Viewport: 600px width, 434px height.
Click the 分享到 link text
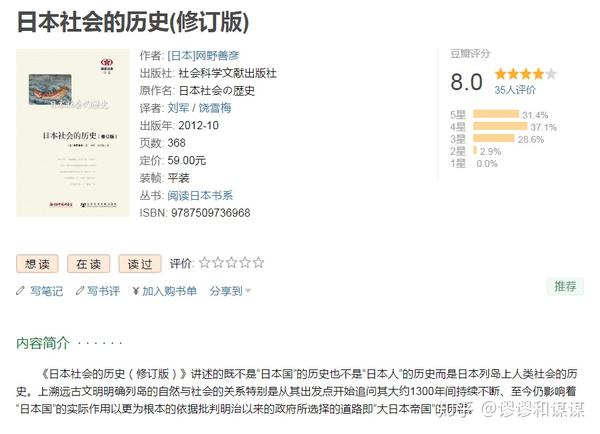pos(226,291)
